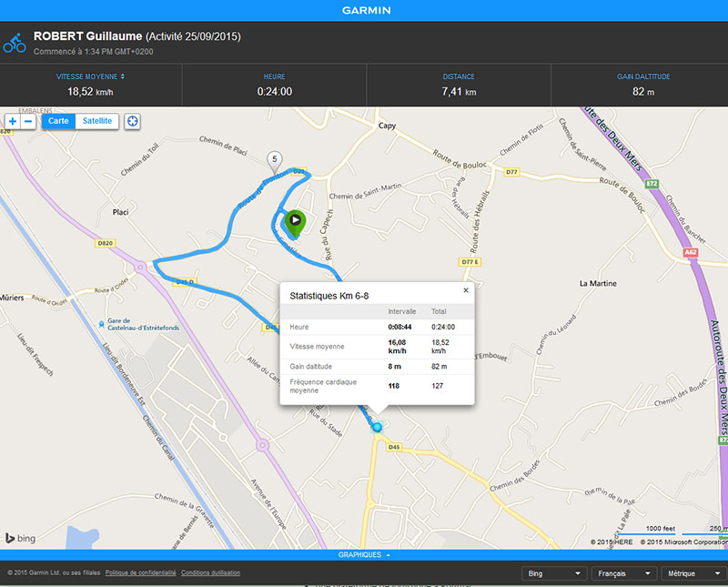Screen dimensions: 728x587
Task: Change the Vitesse Moyenne metric selector
Action: click(90, 76)
